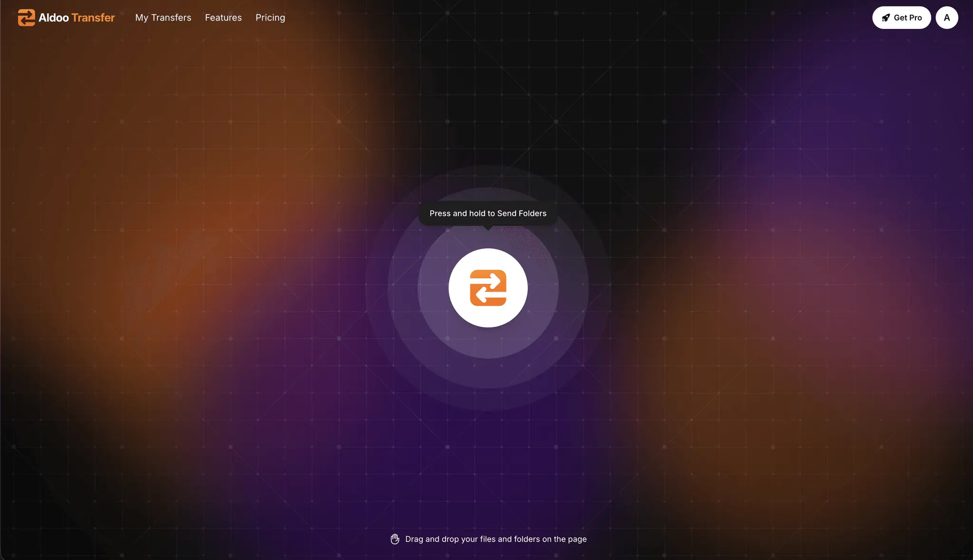Click the Aldoo Transfer brand name text
973x560 pixels.
tap(76, 18)
